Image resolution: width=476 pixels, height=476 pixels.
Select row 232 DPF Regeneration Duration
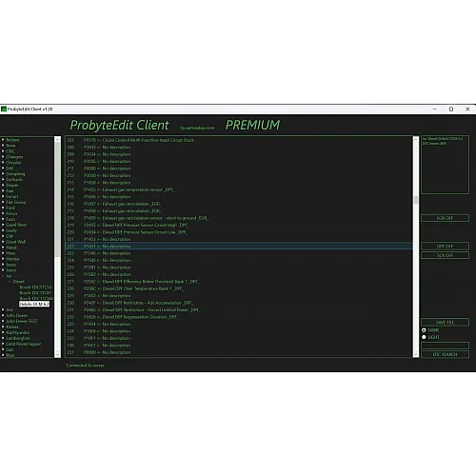239,317
